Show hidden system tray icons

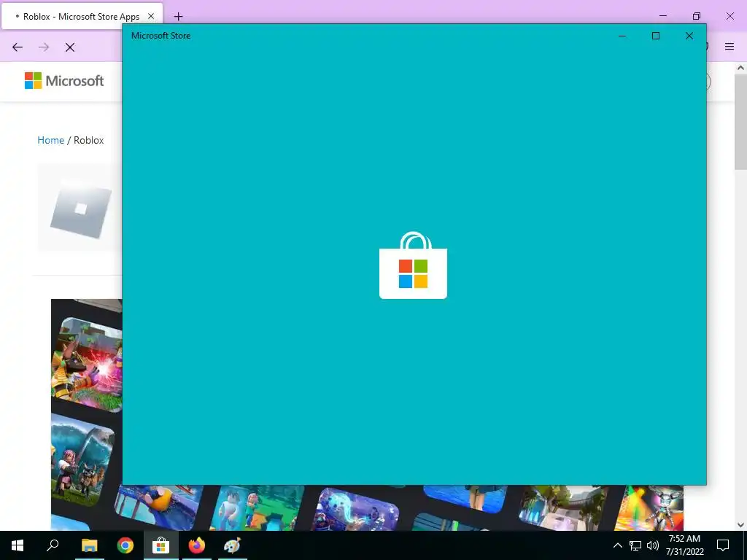tap(617, 545)
